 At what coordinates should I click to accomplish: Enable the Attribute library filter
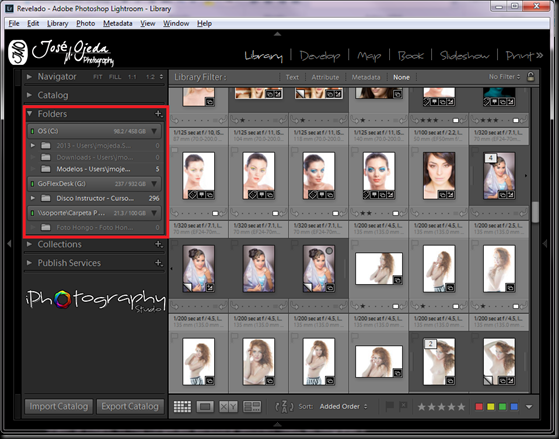pos(325,77)
